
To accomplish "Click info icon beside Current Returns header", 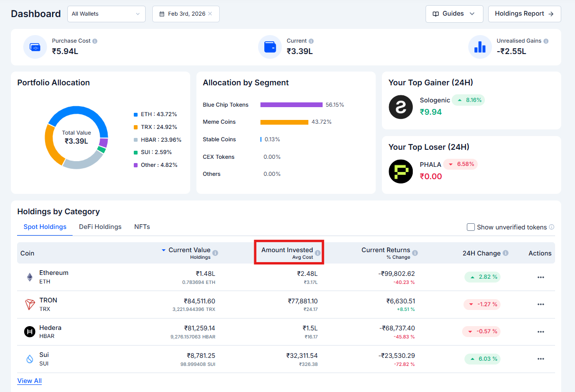I will tap(415, 253).
